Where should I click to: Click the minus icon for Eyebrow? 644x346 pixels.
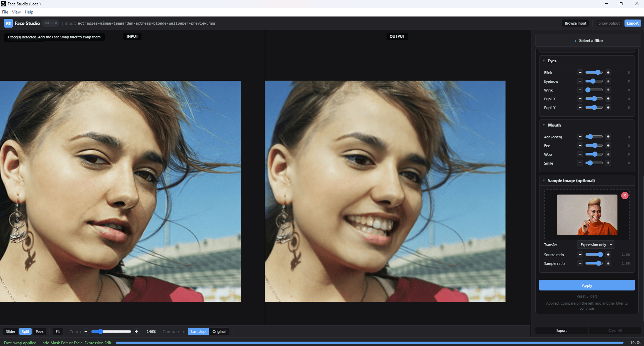pyautogui.click(x=580, y=81)
